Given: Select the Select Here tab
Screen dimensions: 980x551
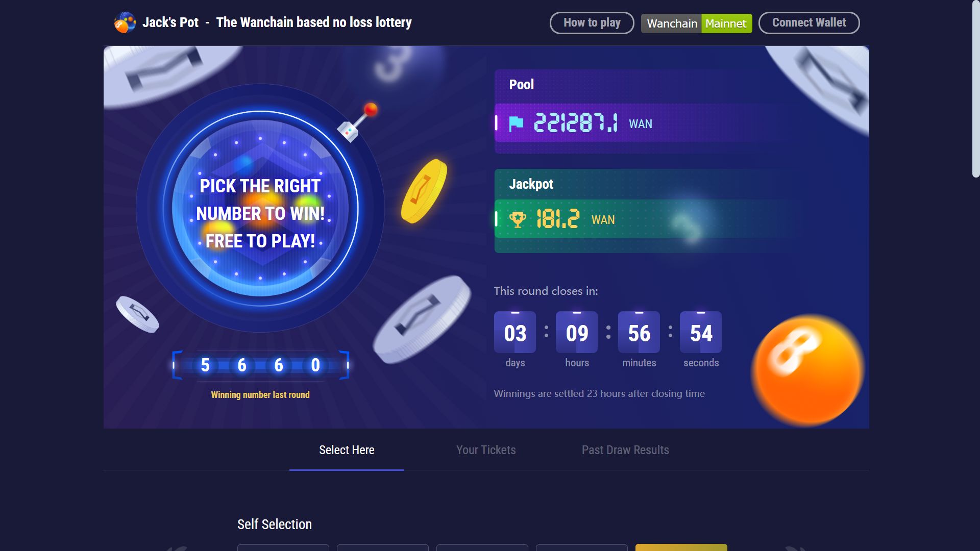Looking at the screenshot, I should click(x=347, y=450).
